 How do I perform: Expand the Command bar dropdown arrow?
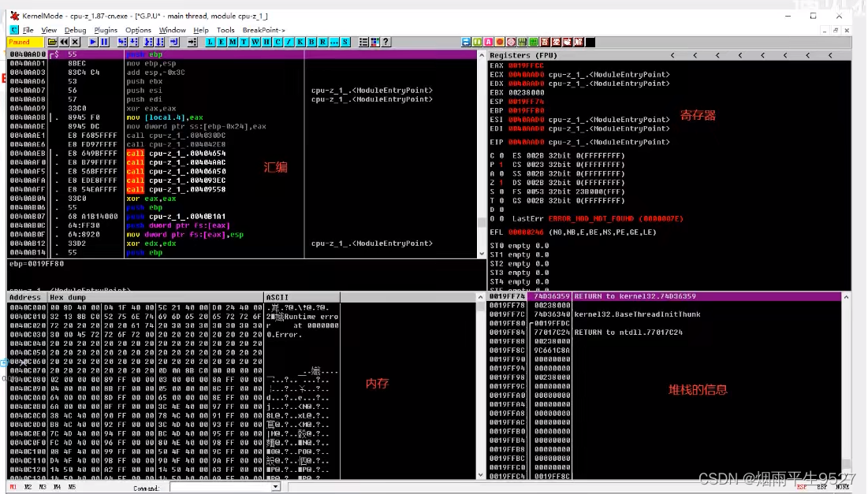tap(275, 487)
